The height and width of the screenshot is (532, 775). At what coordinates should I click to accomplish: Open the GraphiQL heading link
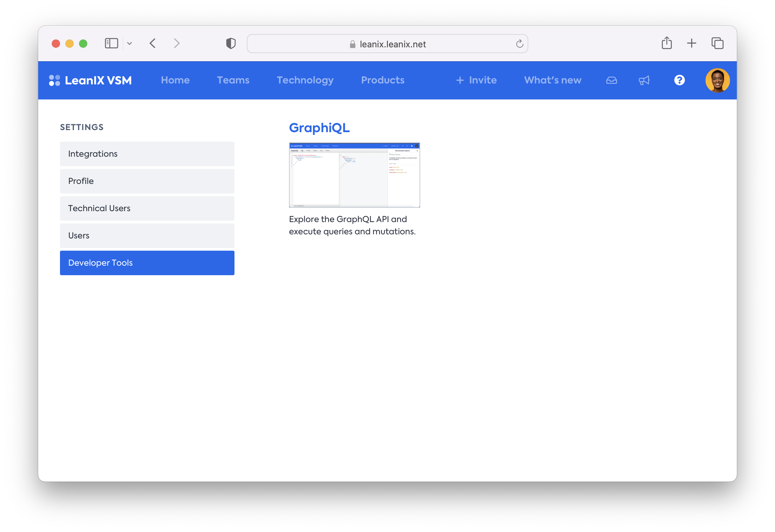319,128
